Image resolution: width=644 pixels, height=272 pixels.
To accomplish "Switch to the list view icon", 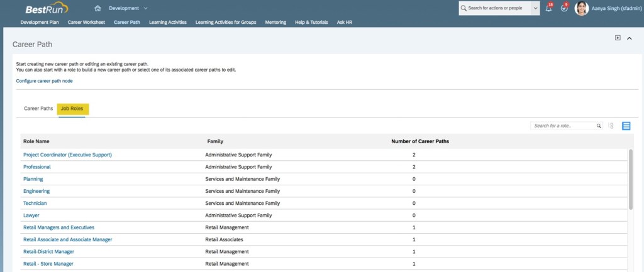I will point(626,126).
